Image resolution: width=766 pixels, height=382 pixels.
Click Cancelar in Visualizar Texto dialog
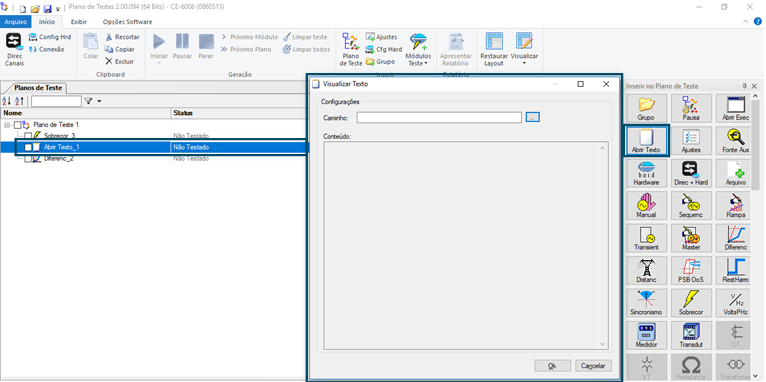coord(593,365)
